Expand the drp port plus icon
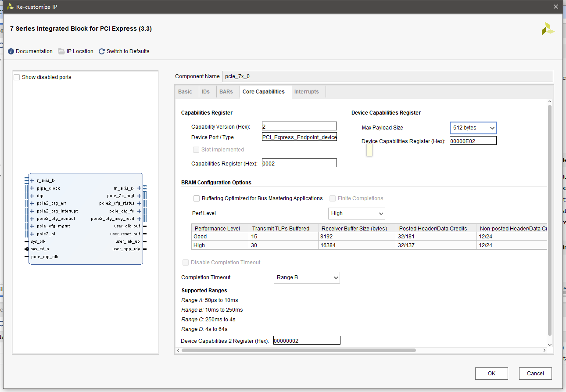 tap(32, 196)
